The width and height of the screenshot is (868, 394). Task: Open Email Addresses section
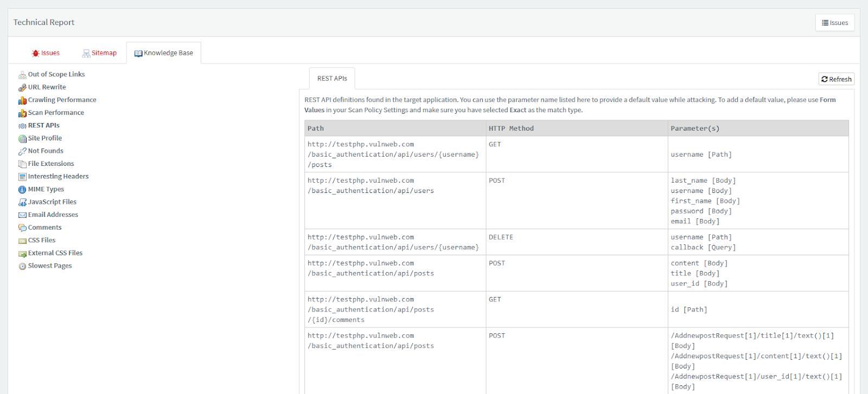tap(53, 215)
